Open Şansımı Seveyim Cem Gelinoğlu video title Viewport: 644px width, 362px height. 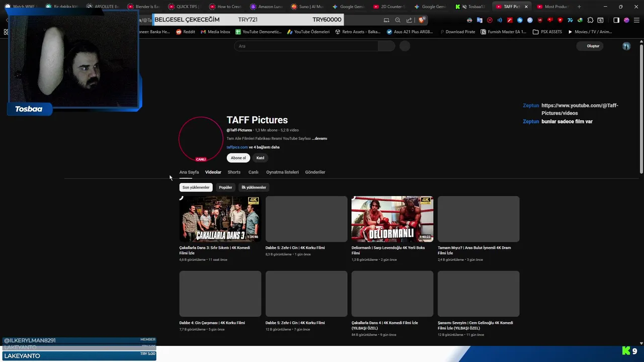tap(475, 325)
